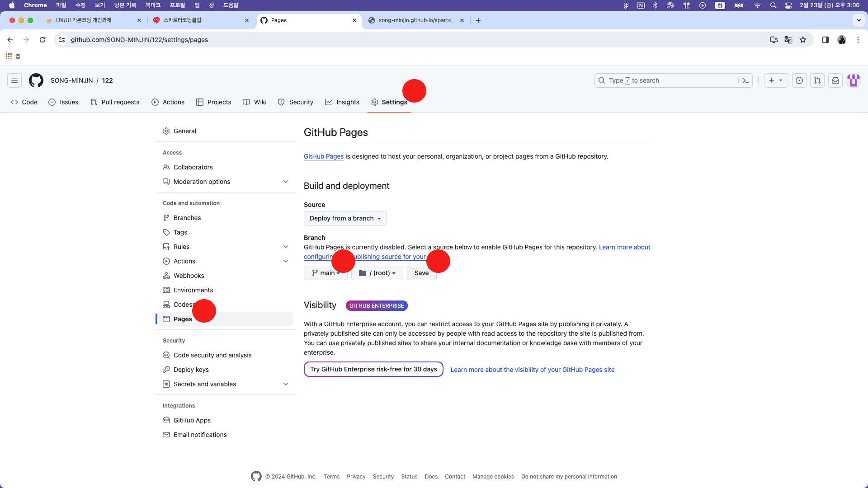Switch to the Code repository tab

(x=24, y=102)
